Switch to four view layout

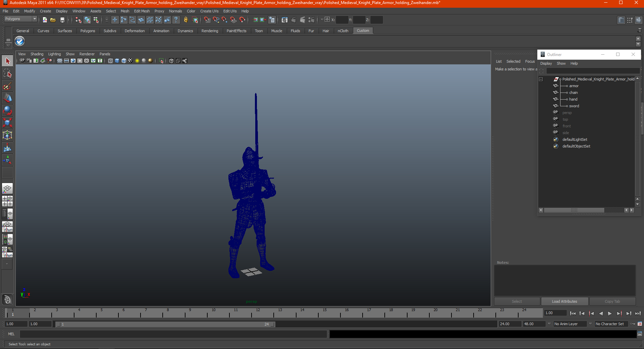pyautogui.click(x=7, y=201)
